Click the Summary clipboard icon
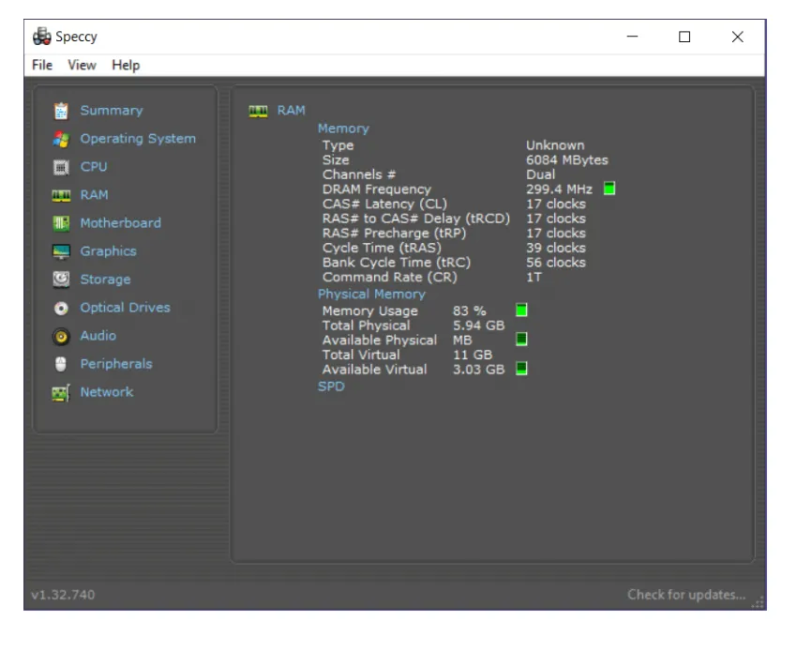 [61, 111]
